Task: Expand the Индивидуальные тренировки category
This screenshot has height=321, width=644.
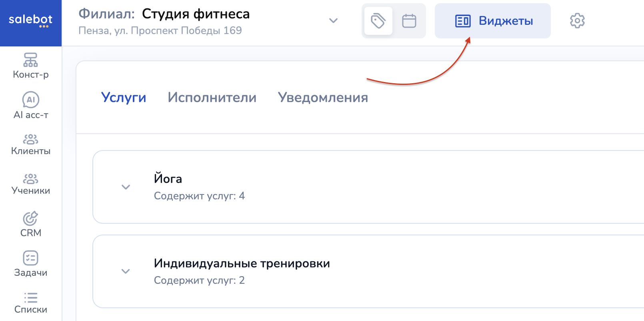Action: pyautogui.click(x=126, y=271)
